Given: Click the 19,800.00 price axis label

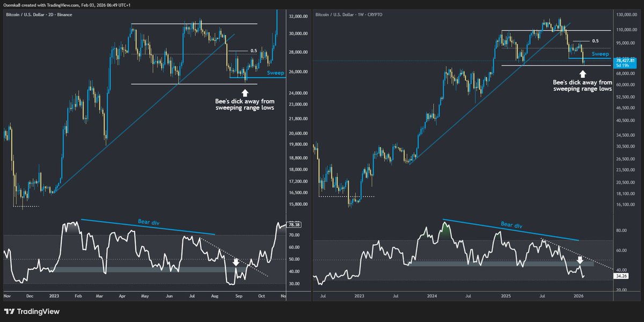Looking at the screenshot, I should (x=297, y=144).
